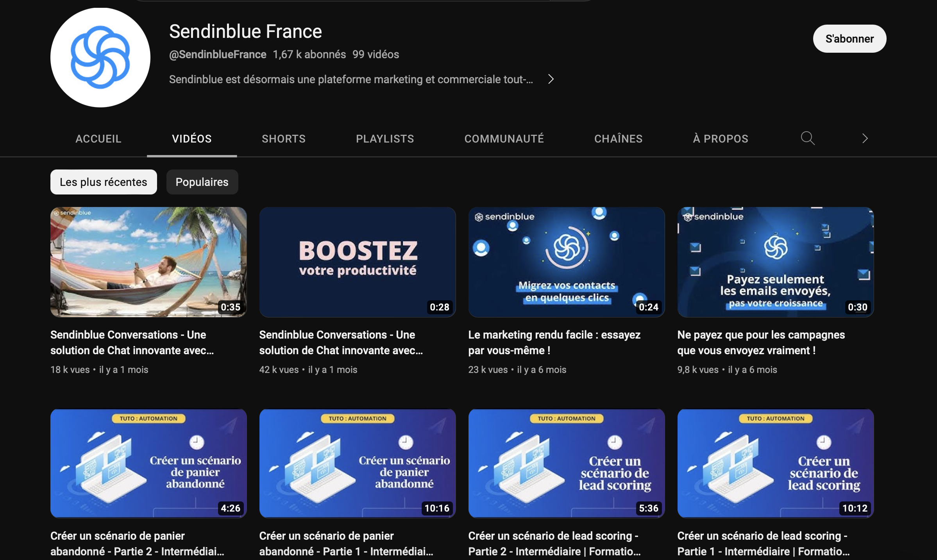
Task: Open lead scoring Partie 2 video title
Action: click(554, 544)
